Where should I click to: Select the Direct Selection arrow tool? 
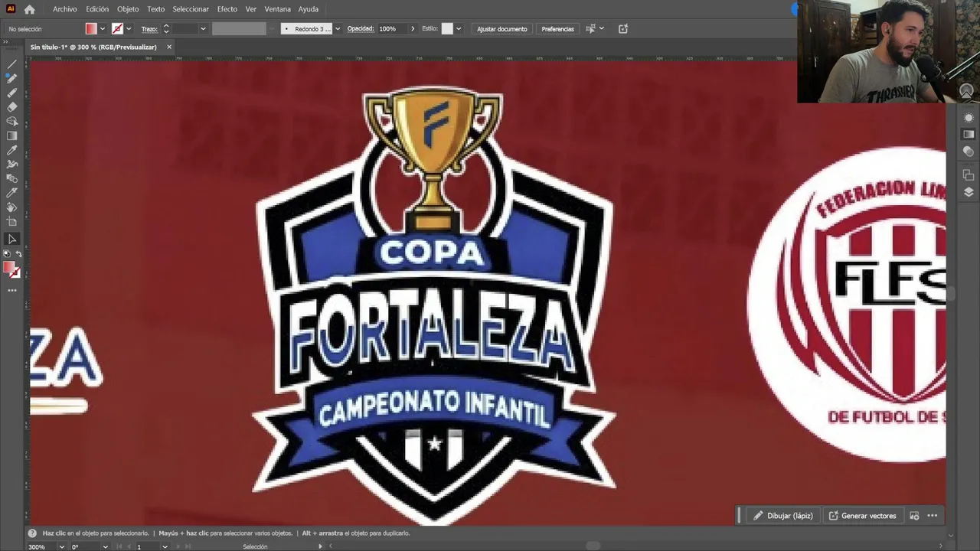click(11, 239)
